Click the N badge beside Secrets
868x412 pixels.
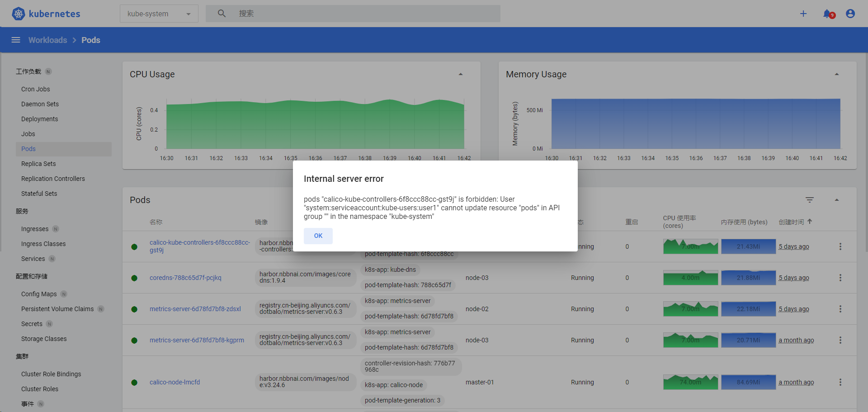point(49,324)
